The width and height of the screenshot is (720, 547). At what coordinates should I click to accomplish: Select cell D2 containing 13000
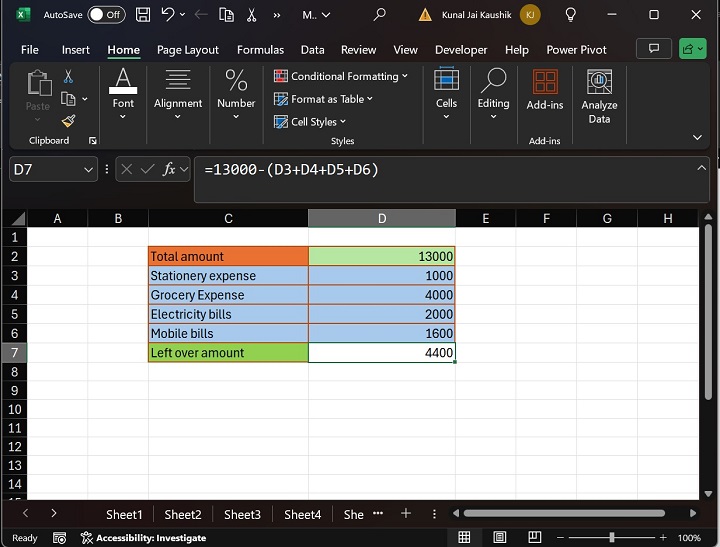381,256
